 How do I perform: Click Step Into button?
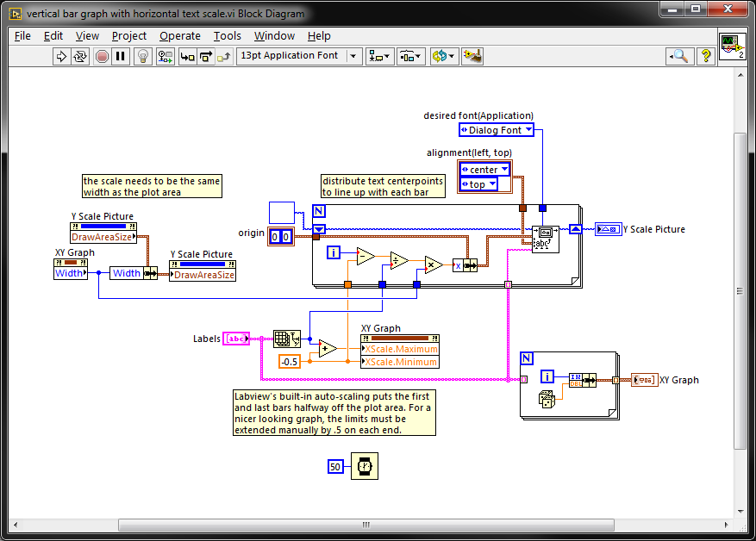pyautogui.click(x=187, y=56)
